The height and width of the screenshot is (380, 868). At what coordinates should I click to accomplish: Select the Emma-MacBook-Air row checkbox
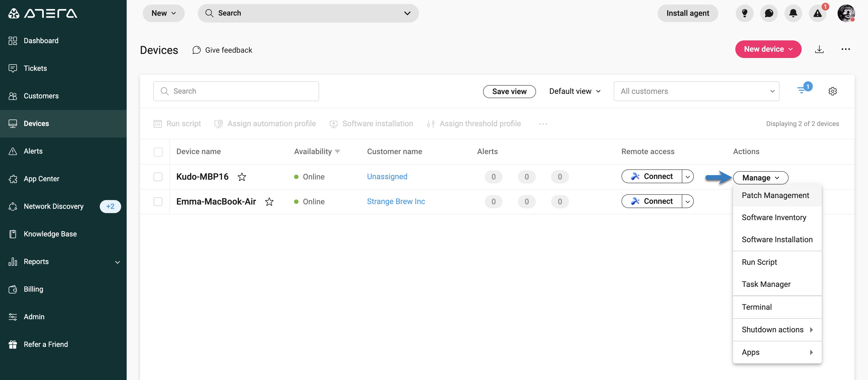pos(158,202)
